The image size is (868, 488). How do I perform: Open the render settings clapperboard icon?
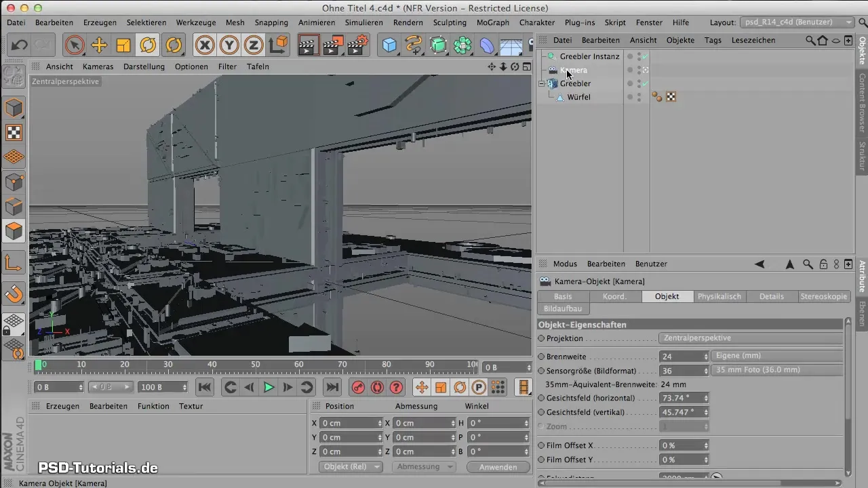[357, 45]
